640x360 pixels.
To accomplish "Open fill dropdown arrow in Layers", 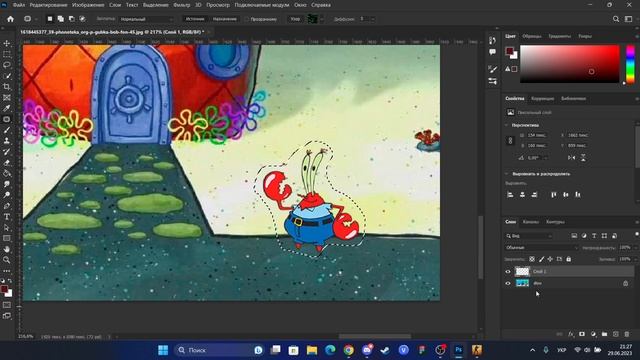I will click(637, 259).
